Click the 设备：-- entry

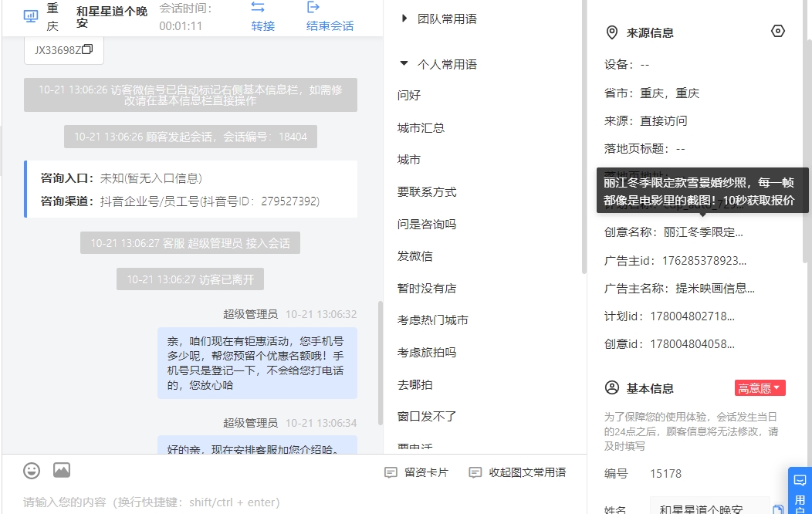[627, 65]
